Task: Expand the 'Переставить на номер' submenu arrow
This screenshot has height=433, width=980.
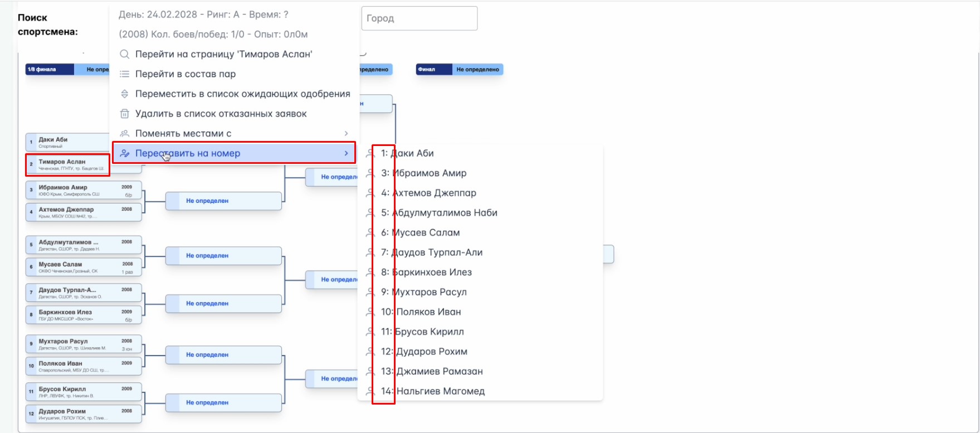Action: [x=346, y=153]
